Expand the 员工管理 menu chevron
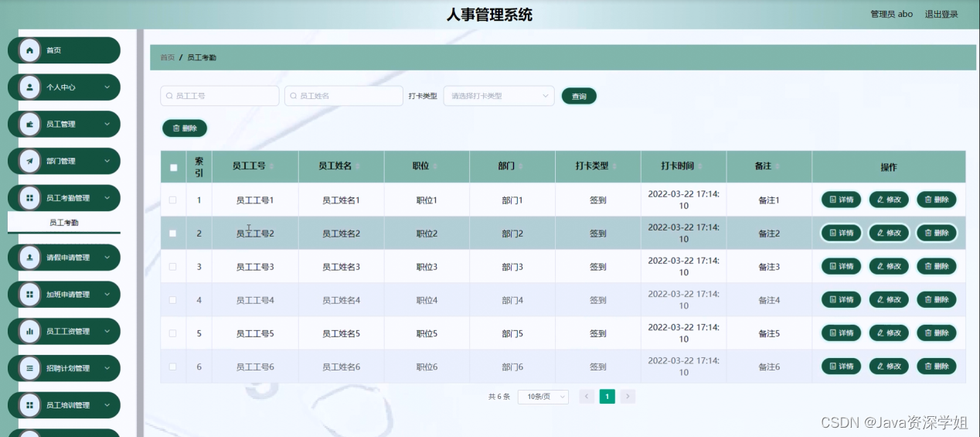The image size is (980, 437). click(107, 124)
